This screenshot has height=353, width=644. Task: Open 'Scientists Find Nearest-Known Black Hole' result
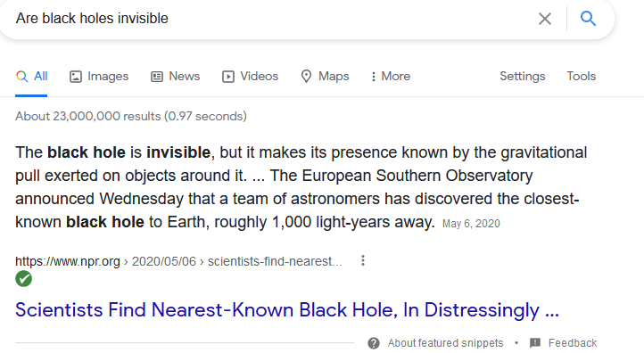click(x=287, y=310)
